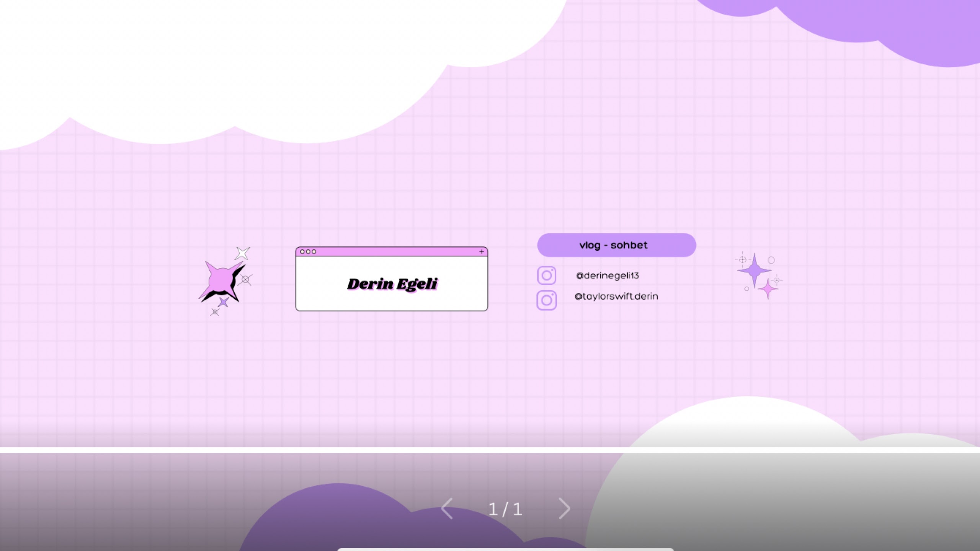
Task: Click the white drag handle at bottom edge
Action: [x=505, y=549]
